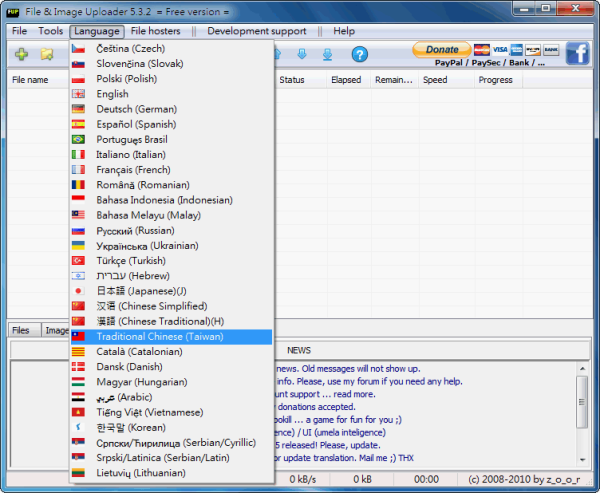Click the blue question mark help icon
Screen dimensions: 600x493
click(359, 54)
